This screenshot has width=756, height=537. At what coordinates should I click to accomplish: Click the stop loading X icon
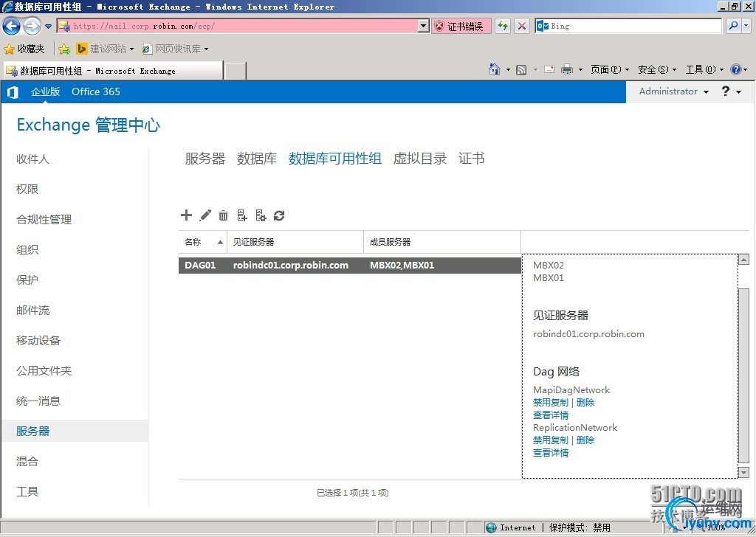(x=522, y=26)
